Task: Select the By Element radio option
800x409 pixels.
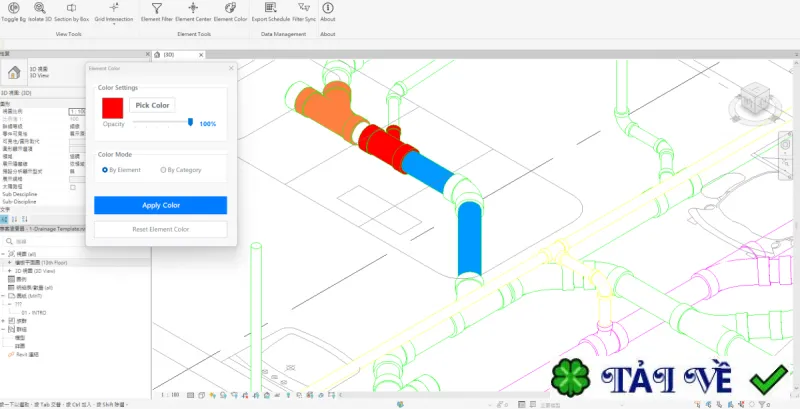Action: (121, 170)
